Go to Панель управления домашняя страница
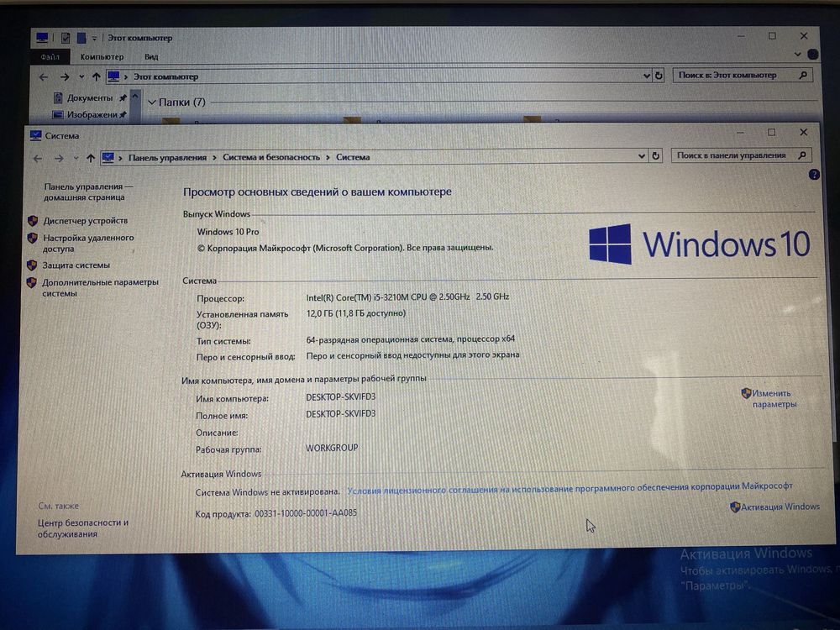 88,192
